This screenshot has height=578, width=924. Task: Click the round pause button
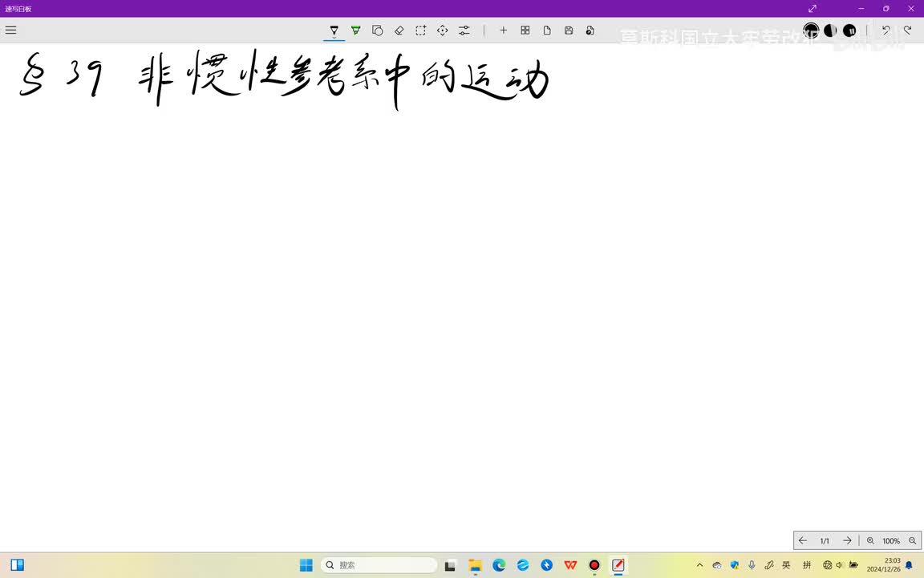849,30
